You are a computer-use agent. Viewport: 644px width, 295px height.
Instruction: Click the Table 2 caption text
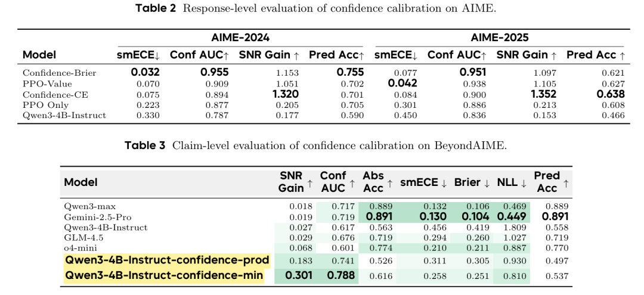(x=315, y=8)
